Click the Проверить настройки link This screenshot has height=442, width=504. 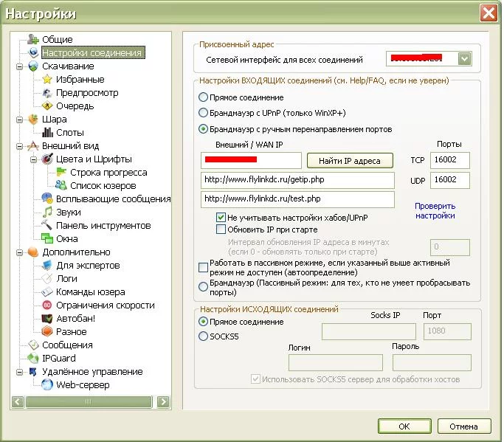[435, 211]
